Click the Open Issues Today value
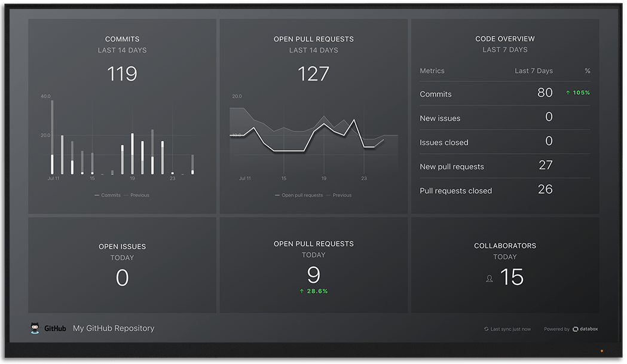 [122, 278]
